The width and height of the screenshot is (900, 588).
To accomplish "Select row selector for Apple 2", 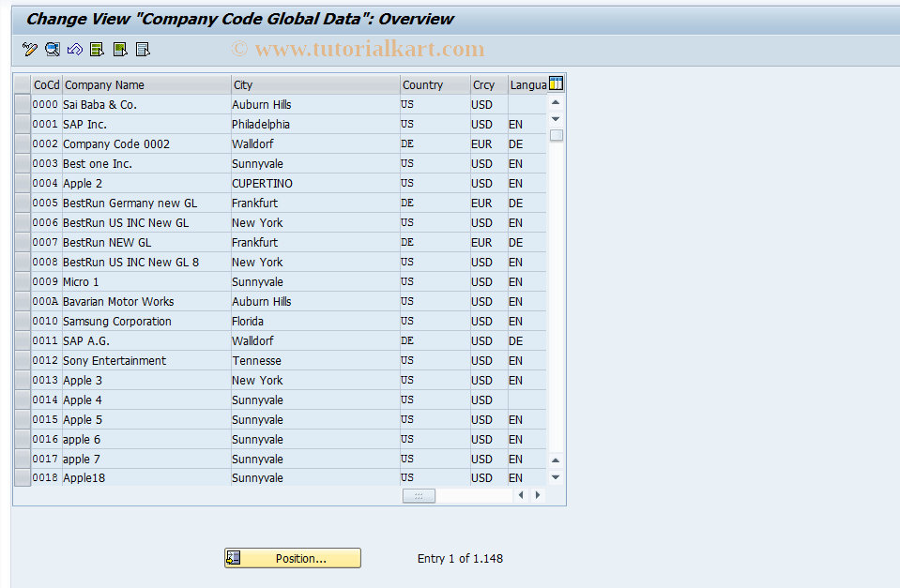I will coord(23,183).
